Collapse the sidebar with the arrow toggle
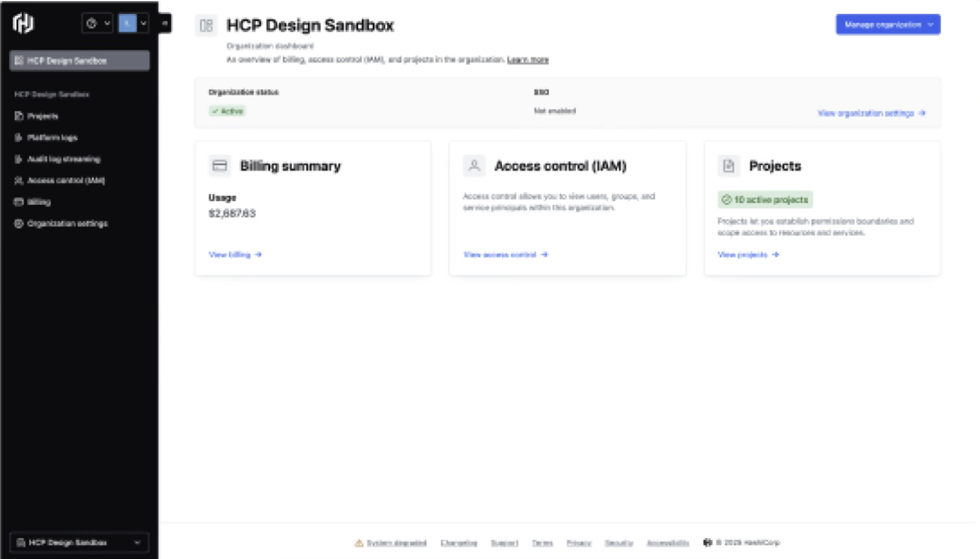Viewport: 980px width, 559px height. (165, 23)
